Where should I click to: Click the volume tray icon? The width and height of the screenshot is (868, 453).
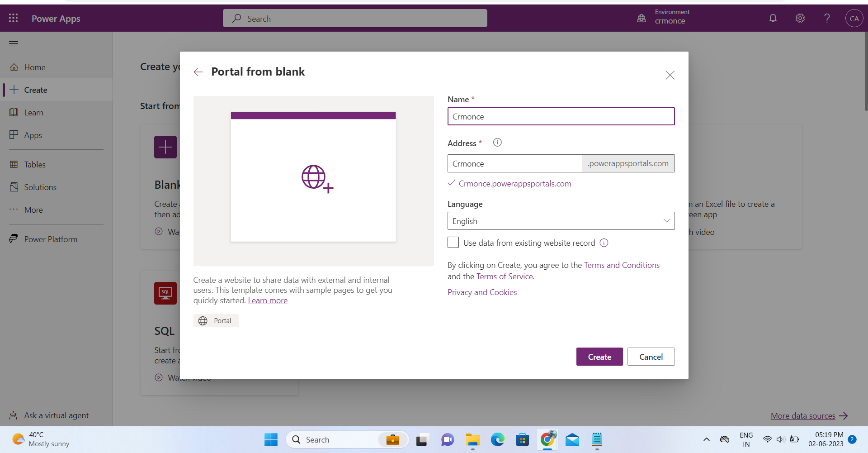pos(780,439)
